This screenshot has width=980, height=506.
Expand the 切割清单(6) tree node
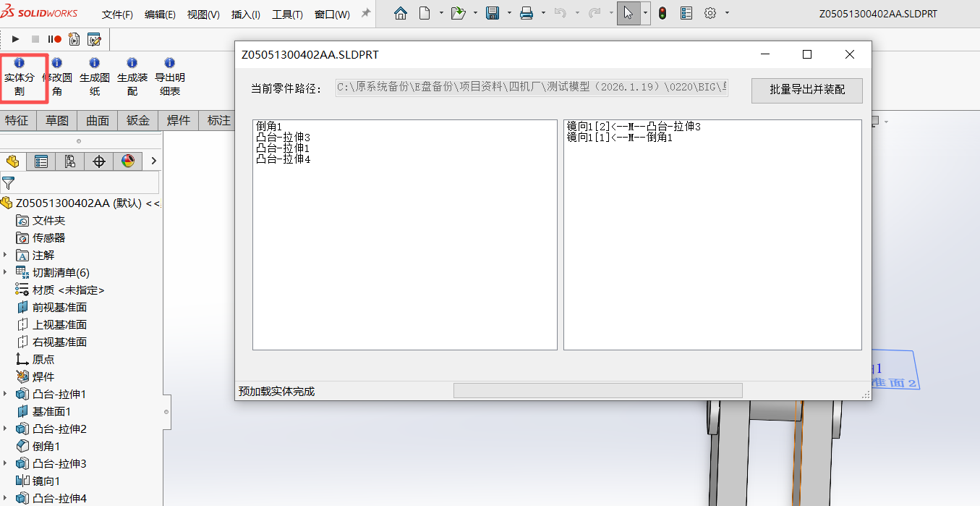pos(5,272)
